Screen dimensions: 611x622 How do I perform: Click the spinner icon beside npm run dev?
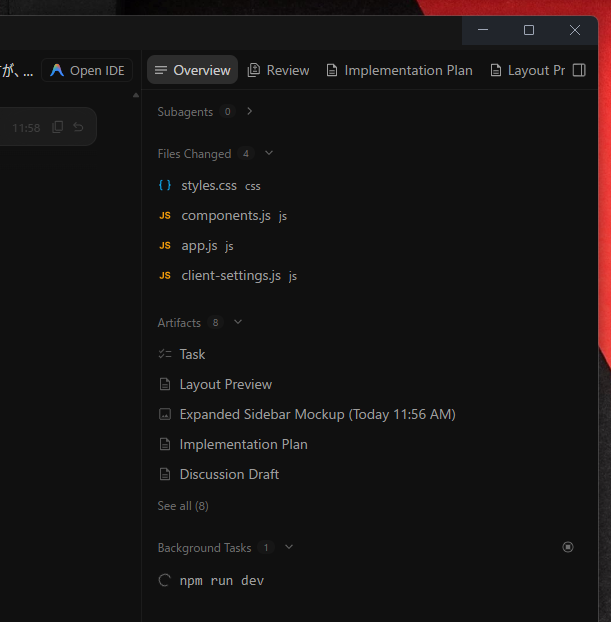point(165,580)
